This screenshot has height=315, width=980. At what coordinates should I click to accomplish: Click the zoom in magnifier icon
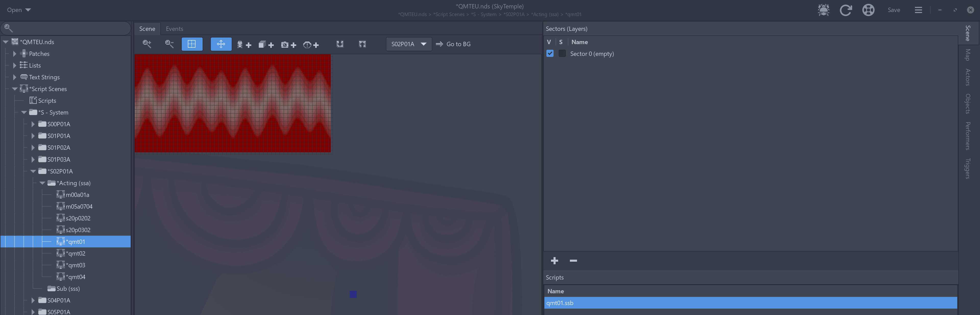[147, 44]
